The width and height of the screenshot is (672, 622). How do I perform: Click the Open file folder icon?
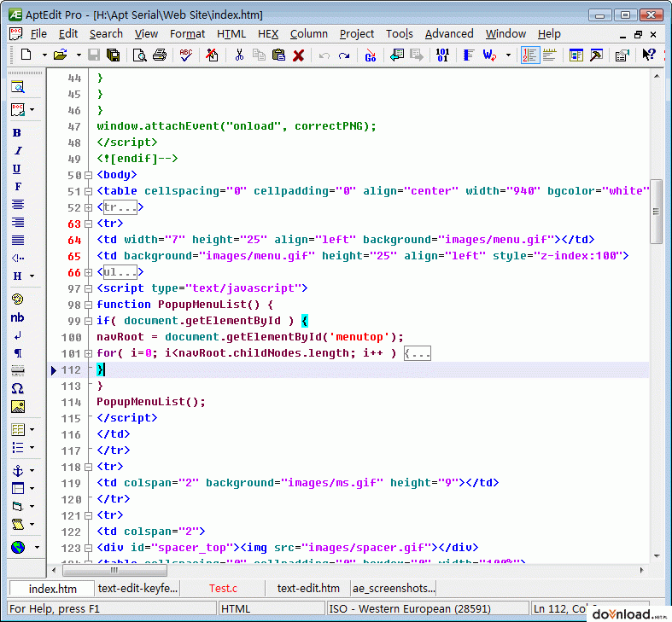click(60, 55)
